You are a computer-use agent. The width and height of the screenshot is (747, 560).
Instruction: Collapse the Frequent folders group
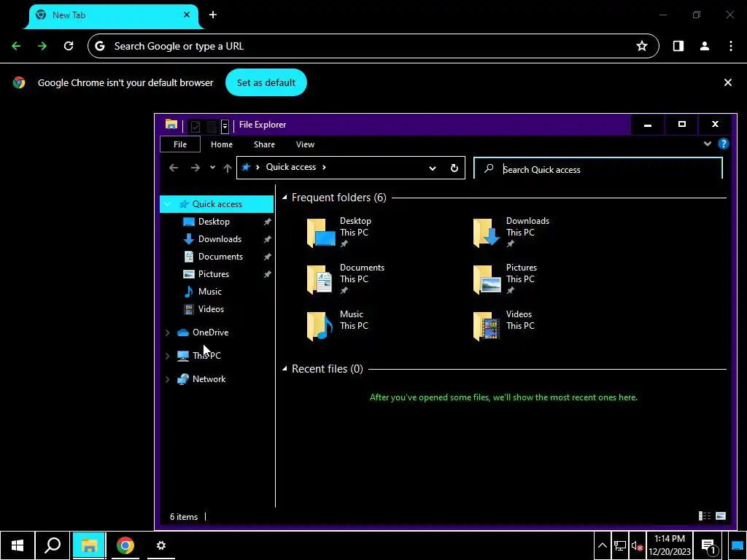(285, 197)
